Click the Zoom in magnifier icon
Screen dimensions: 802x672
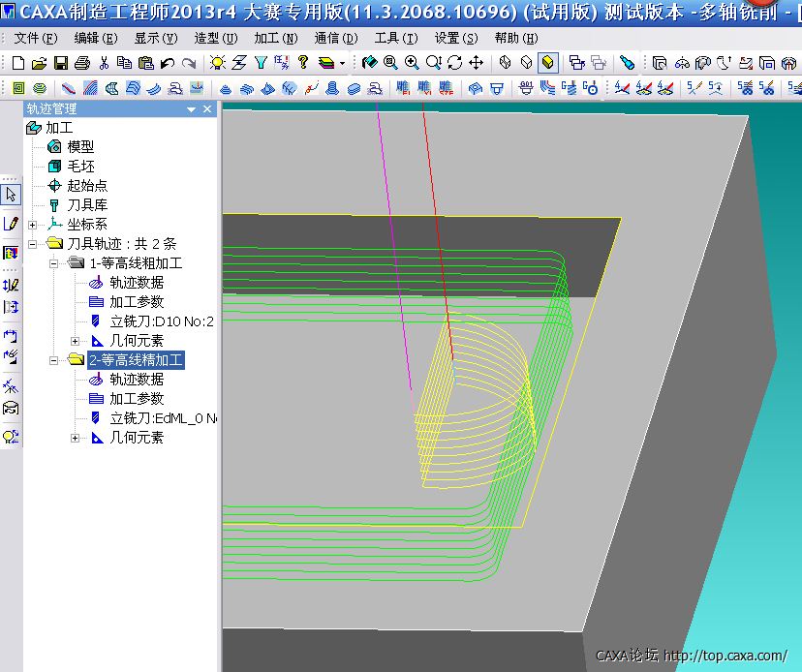point(412,63)
